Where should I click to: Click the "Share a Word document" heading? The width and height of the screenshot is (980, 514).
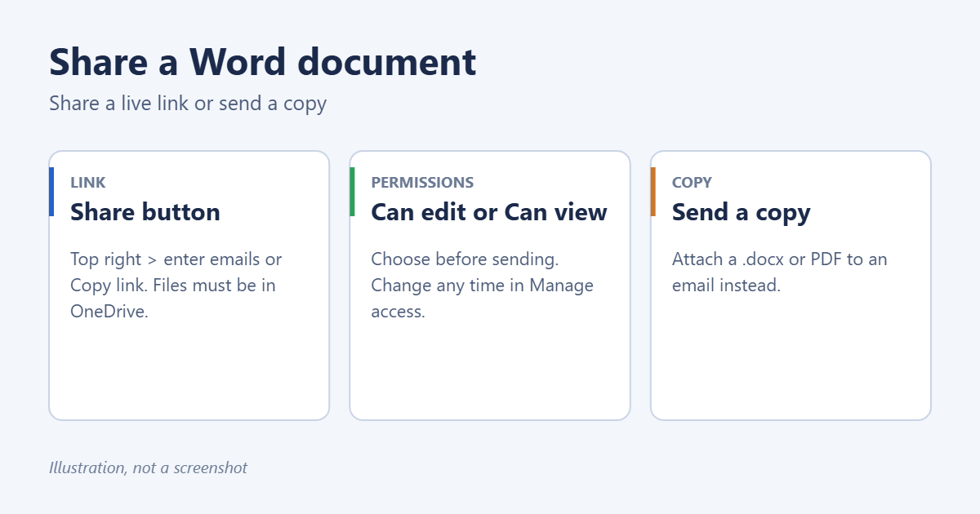262,62
